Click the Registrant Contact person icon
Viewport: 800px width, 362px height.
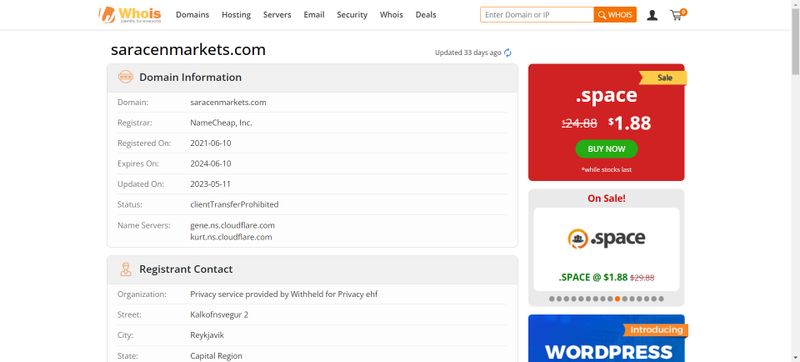[x=126, y=269]
